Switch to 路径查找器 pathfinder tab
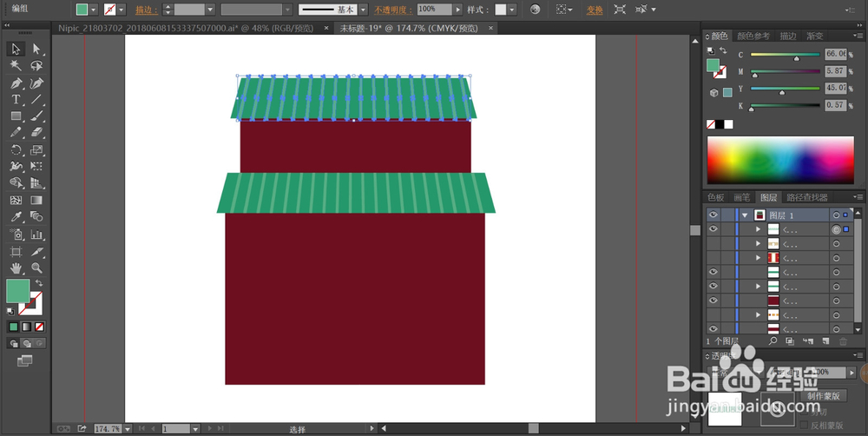This screenshot has width=868, height=436. [x=807, y=197]
